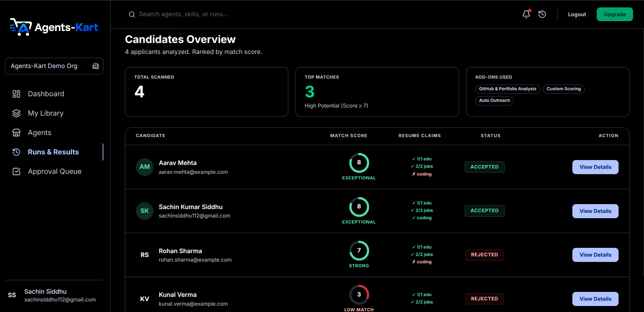
Task: Click the green Upgrade button
Action: pyautogui.click(x=615, y=14)
